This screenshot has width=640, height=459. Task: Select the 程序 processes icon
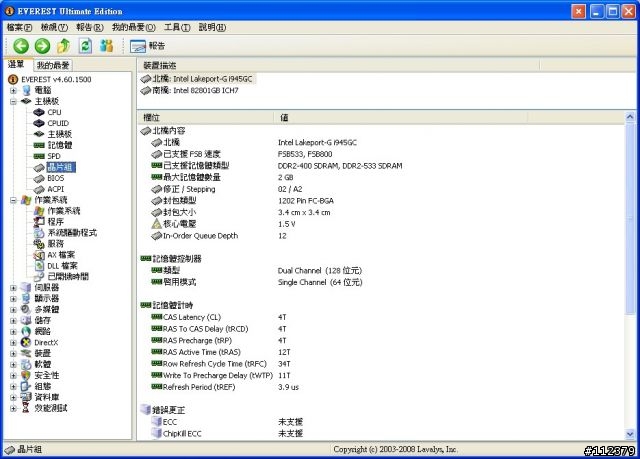pyautogui.click(x=39, y=222)
